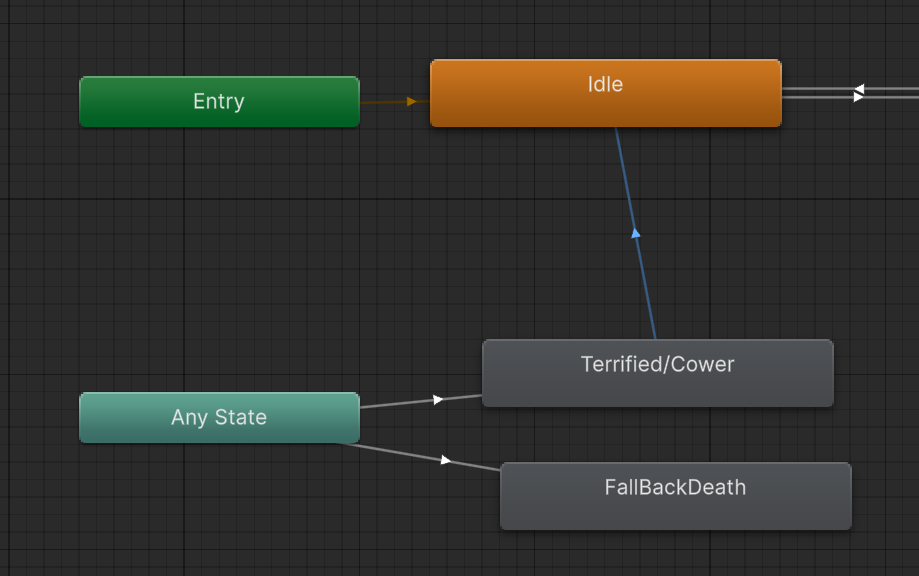Click the orange arrowhead between Entry and Idle
The height and width of the screenshot is (576, 919).
pyautogui.click(x=412, y=101)
